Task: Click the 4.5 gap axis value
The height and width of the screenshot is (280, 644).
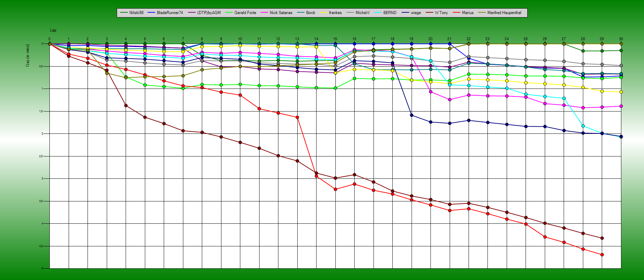Action: pyautogui.click(x=41, y=246)
